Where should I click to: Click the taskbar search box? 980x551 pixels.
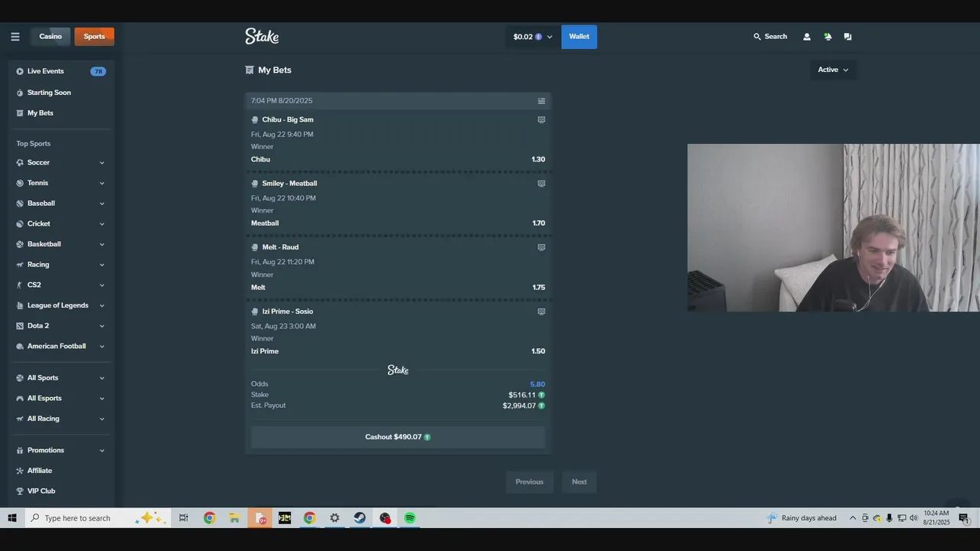coord(97,518)
